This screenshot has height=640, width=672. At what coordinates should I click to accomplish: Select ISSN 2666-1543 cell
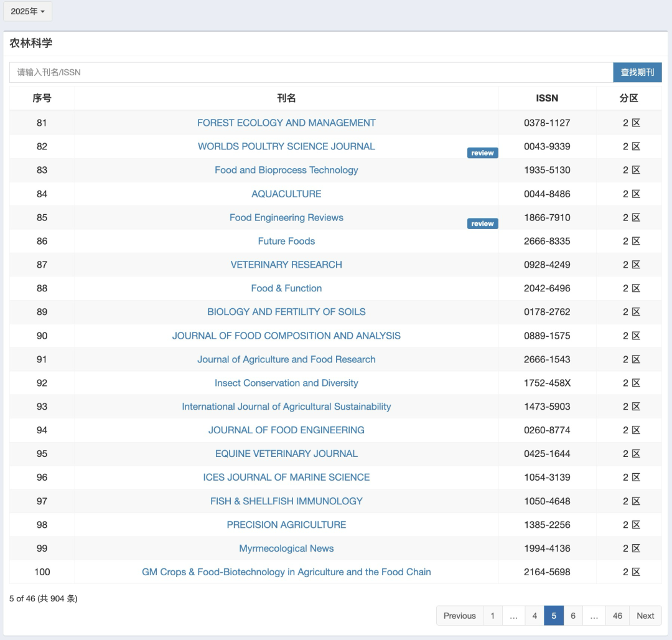pyautogui.click(x=547, y=359)
